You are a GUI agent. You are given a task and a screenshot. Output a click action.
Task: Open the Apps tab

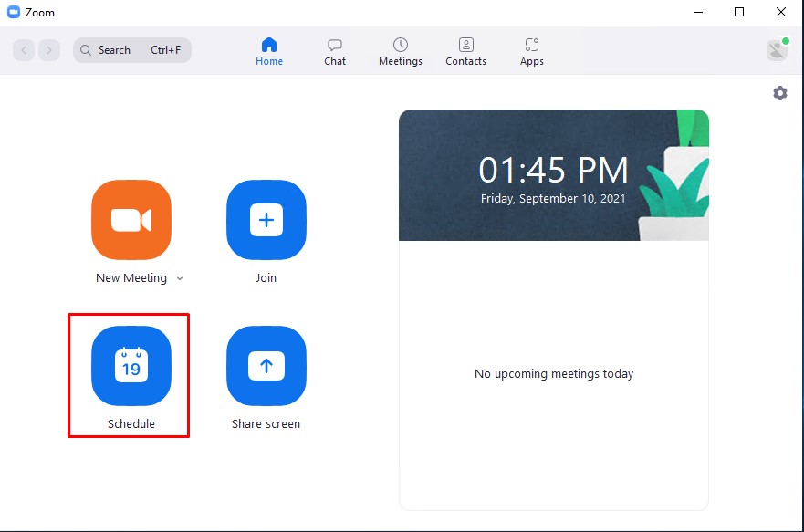point(531,49)
